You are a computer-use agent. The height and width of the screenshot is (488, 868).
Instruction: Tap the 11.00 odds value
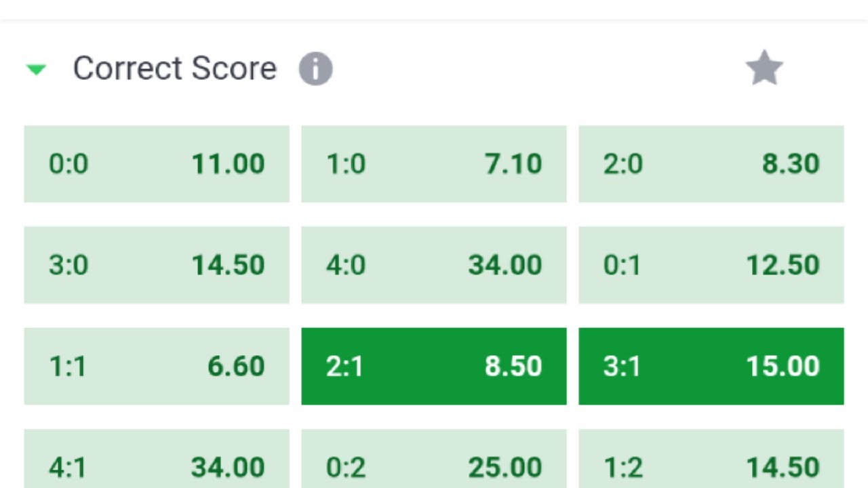click(x=228, y=164)
